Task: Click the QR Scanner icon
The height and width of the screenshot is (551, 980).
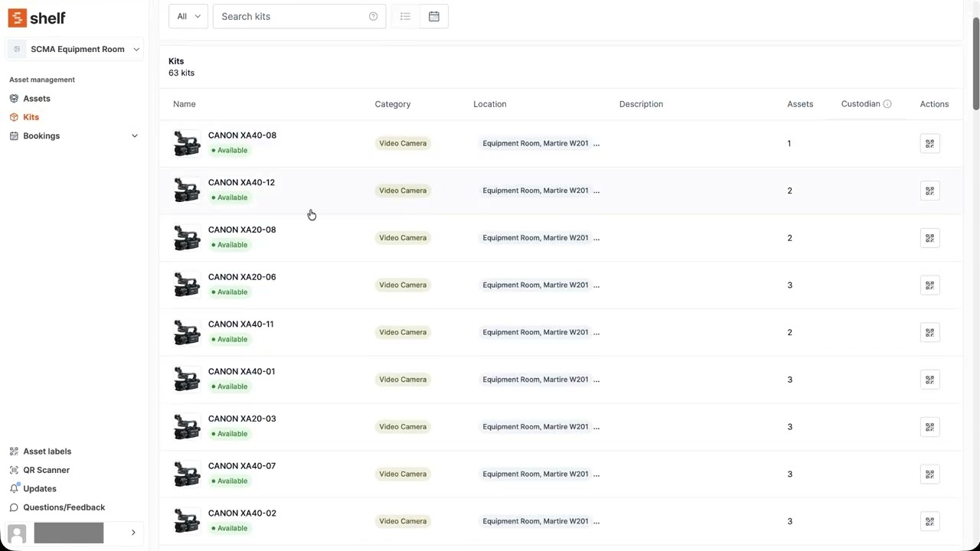Action: coord(14,470)
